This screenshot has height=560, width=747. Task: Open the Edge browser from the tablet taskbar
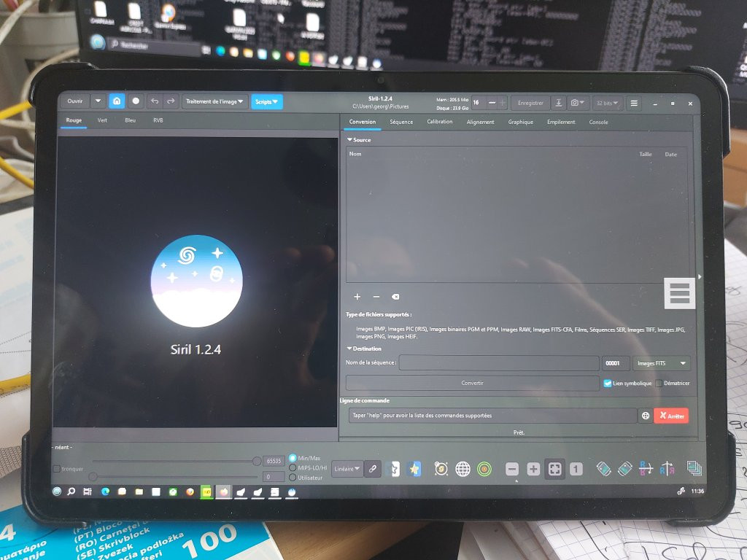(105, 491)
